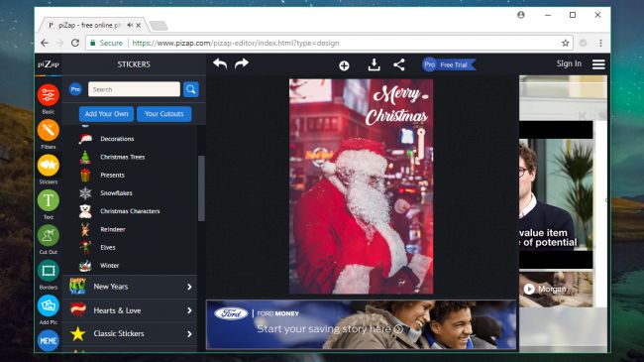The height and width of the screenshot is (362, 644).
Task: Reload the browser page
Action: pyautogui.click(x=74, y=43)
